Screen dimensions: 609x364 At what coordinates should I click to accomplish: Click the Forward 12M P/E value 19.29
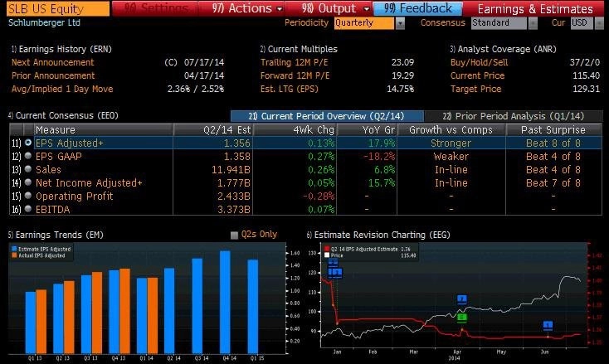pos(402,75)
